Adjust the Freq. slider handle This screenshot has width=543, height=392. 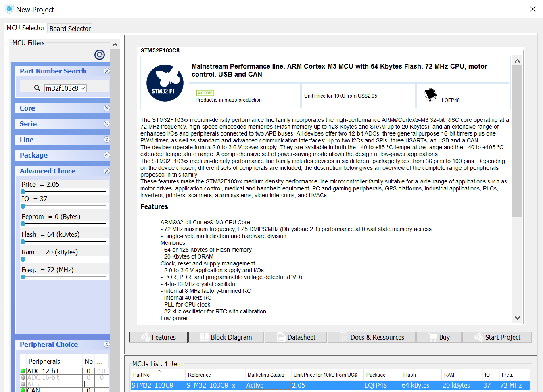point(23,277)
